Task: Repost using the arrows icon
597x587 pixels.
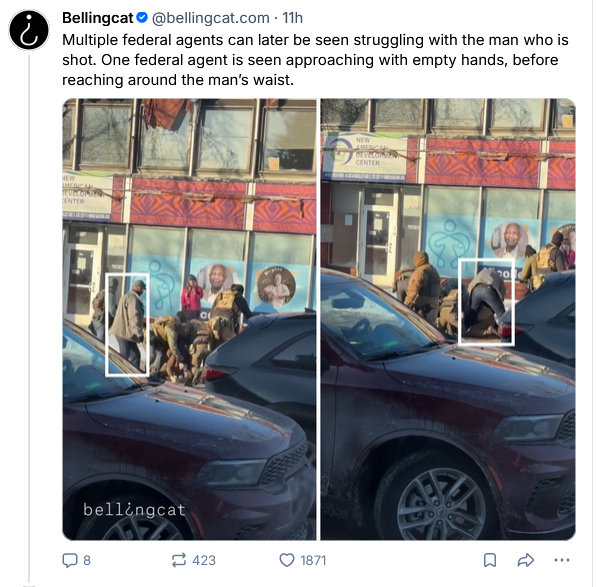Action: [x=179, y=560]
